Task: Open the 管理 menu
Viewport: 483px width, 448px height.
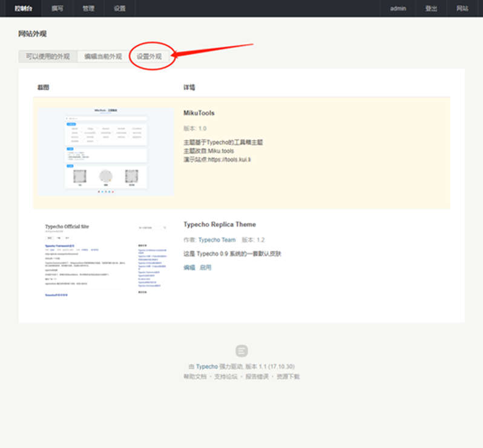Action: pos(88,8)
